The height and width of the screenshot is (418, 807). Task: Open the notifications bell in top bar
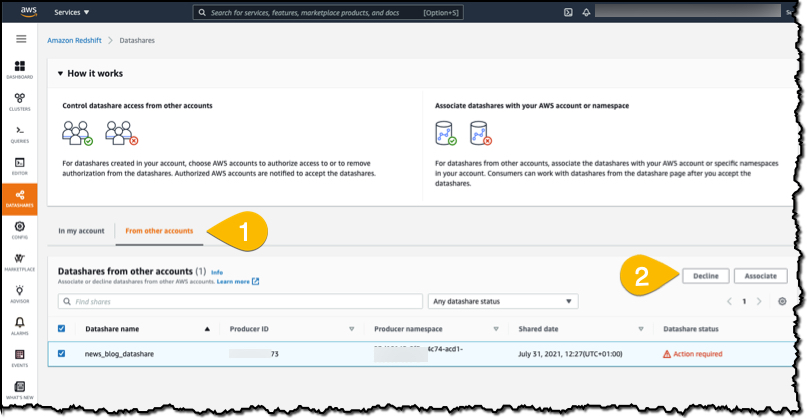click(x=586, y=12)
